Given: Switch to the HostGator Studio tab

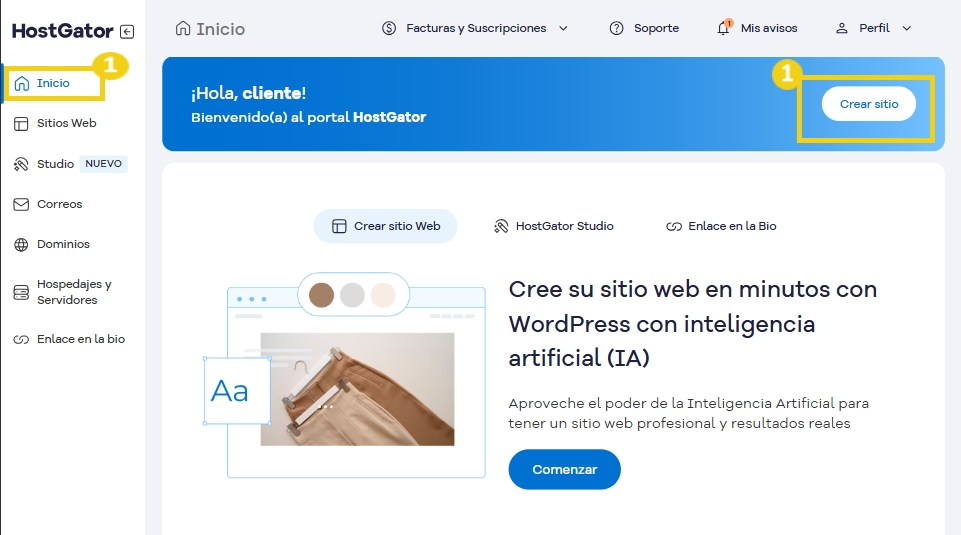Looking at the screenshot, I should click(554, 226).
